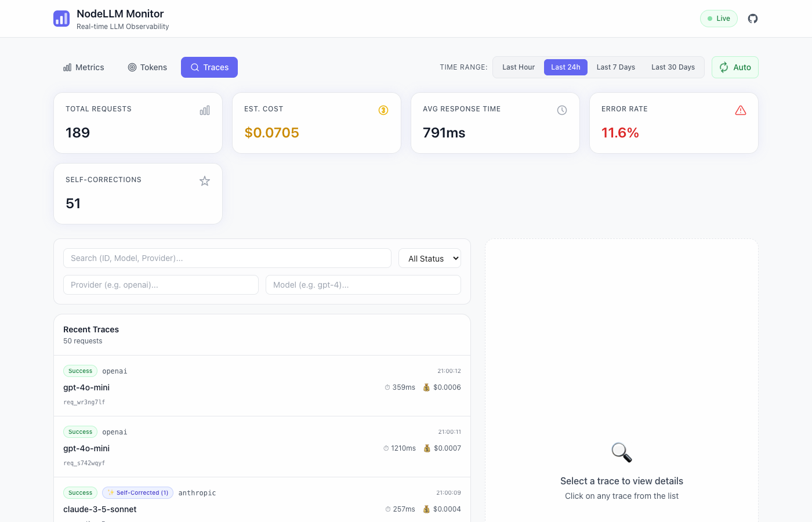The height and width of the screenshot is (522, 812).
Task: Click the star icon in Self-Corrections card
Action: click(205, 181)
